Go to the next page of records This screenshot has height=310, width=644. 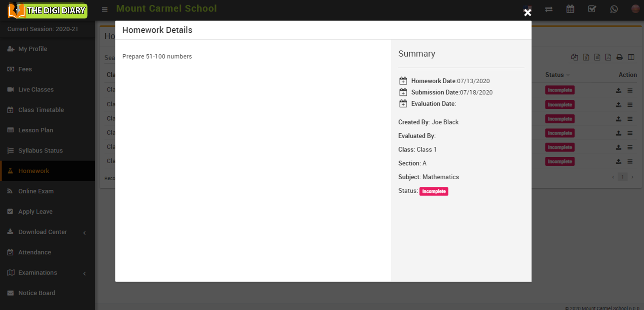click(x=632, y=177)
